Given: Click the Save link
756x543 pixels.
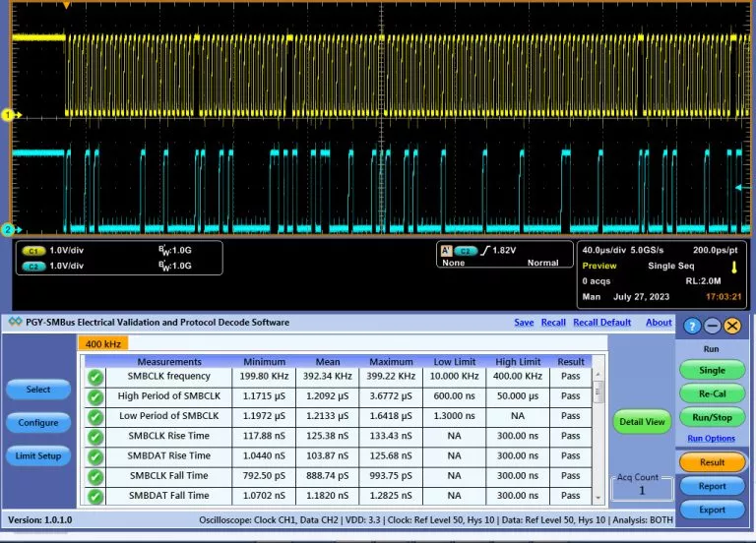Looking at the screenshot, I should (x=524, y=323).
